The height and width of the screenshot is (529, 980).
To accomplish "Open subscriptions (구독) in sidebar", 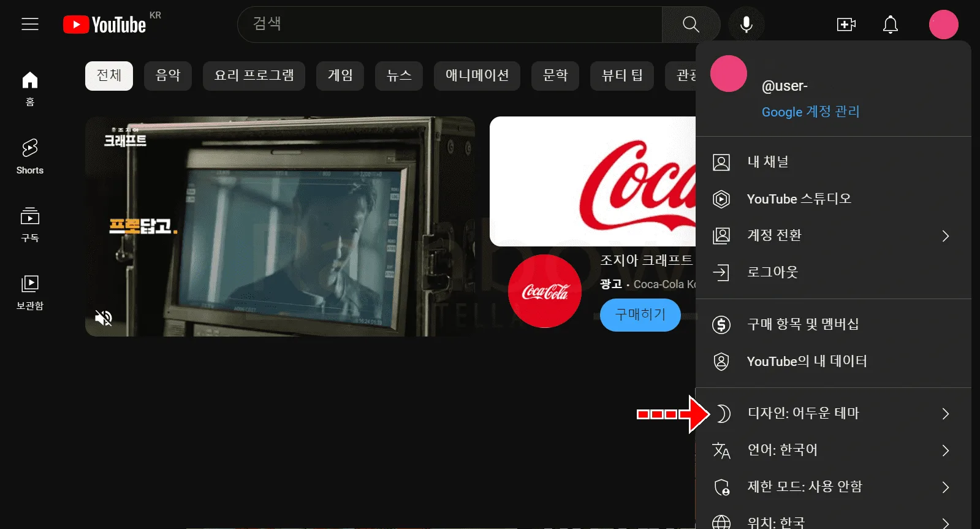I will pyautogui.click(x=30, y=224).
